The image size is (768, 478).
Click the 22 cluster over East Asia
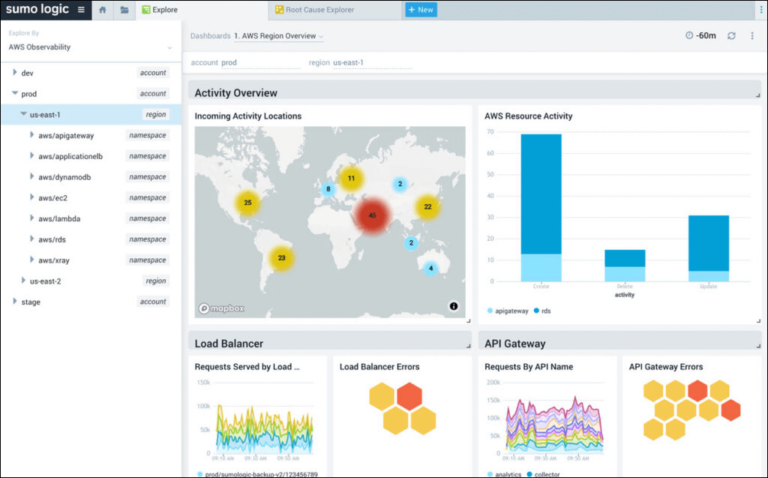(428, 207)
